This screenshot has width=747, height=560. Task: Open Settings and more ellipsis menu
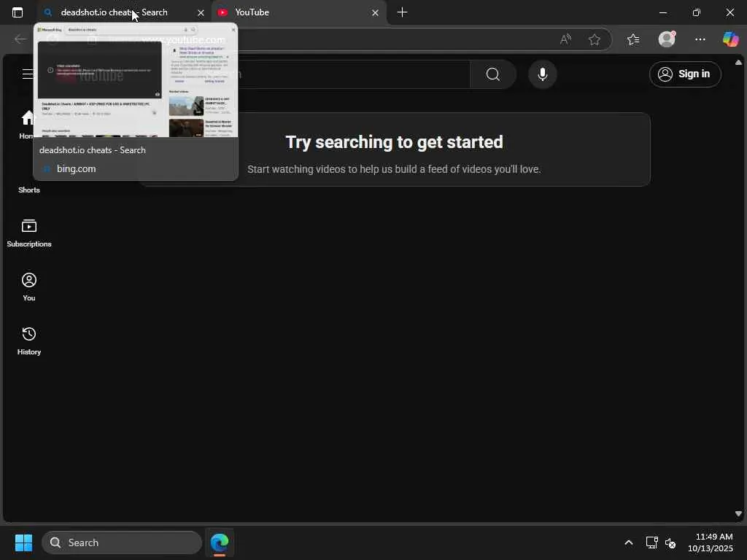tap(700, 39)
